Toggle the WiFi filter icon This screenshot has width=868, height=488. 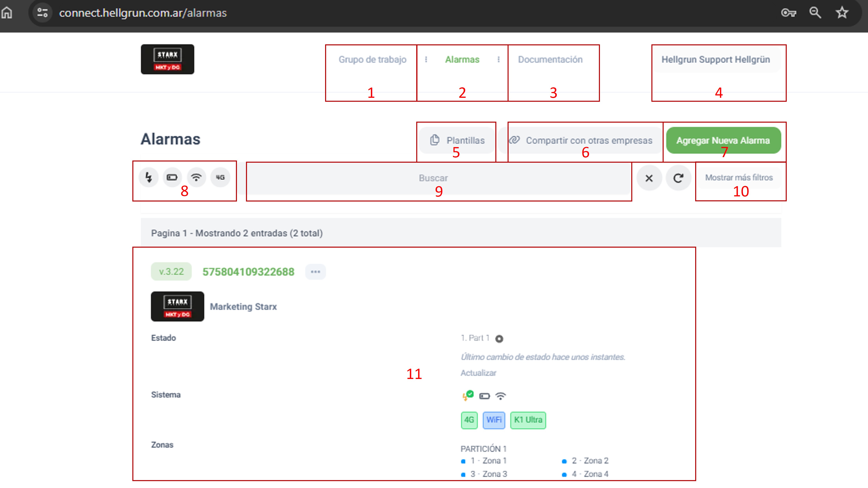coord(196,177)
